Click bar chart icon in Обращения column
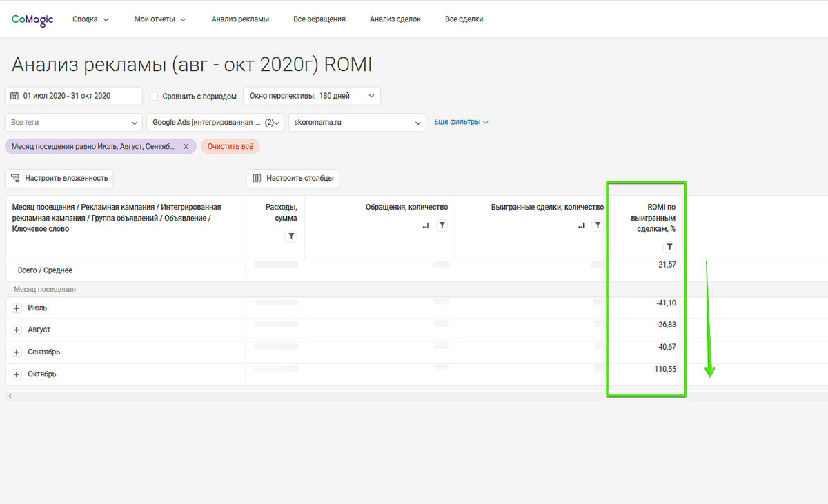The image size is (828, 504). point(426,225)
